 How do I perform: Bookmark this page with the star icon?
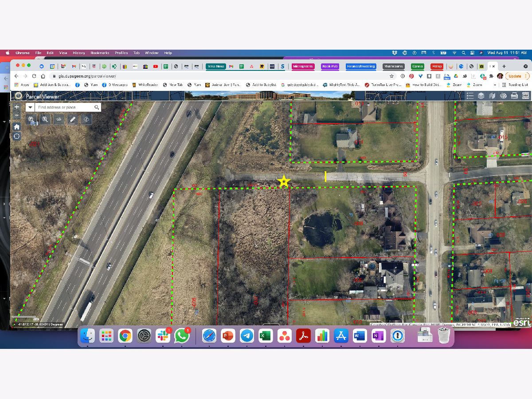(x=391, y=76)
